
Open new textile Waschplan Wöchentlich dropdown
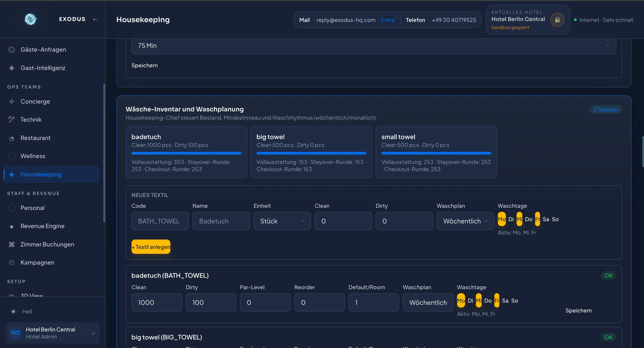tap(465, 221)
